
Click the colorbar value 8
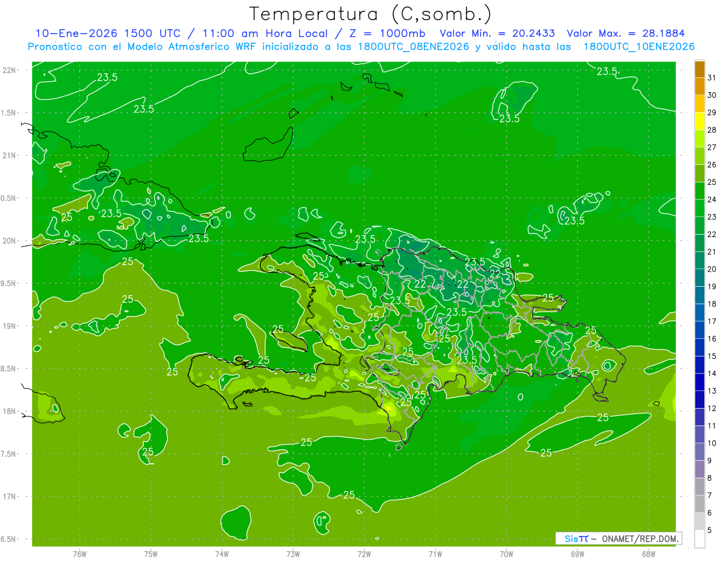(710, 478)
